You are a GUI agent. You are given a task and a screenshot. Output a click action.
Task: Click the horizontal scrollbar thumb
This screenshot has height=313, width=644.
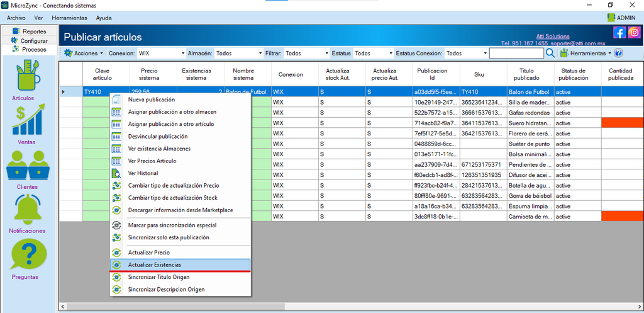[176, 307]
